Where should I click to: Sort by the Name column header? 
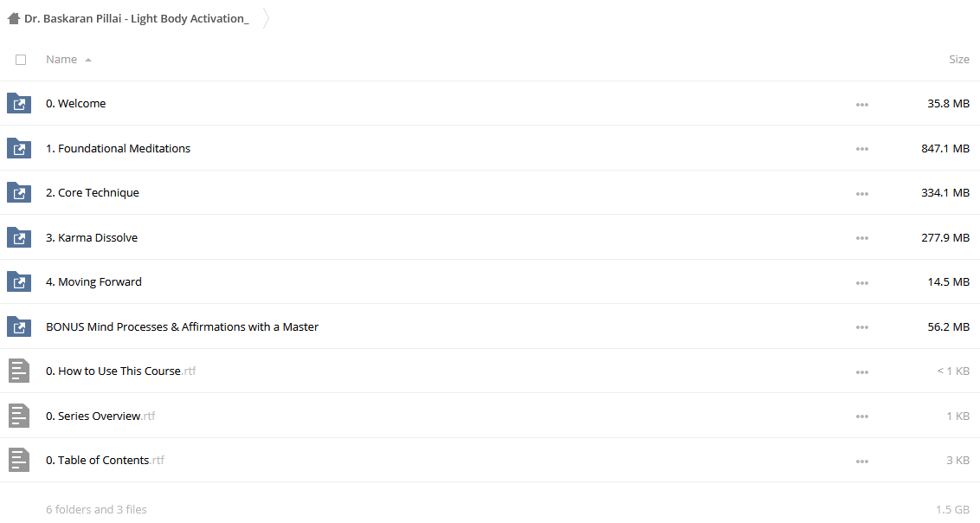click(61, 60)
